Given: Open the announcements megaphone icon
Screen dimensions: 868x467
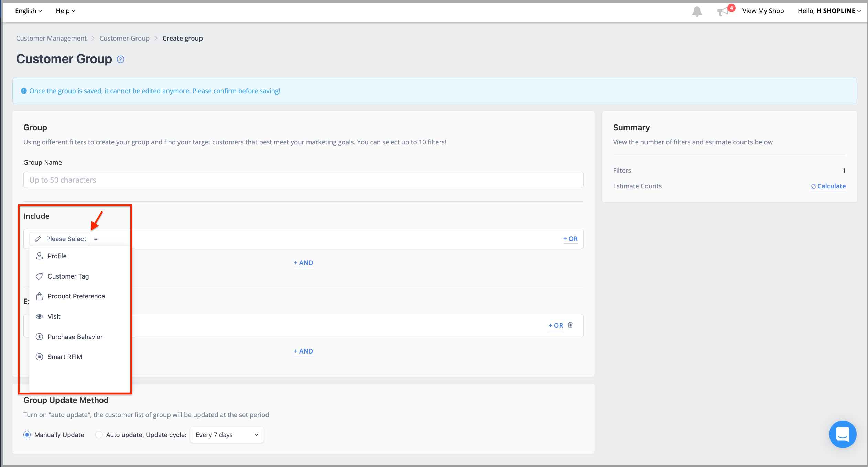Looking at the screenshot, I should pos(723,11).
